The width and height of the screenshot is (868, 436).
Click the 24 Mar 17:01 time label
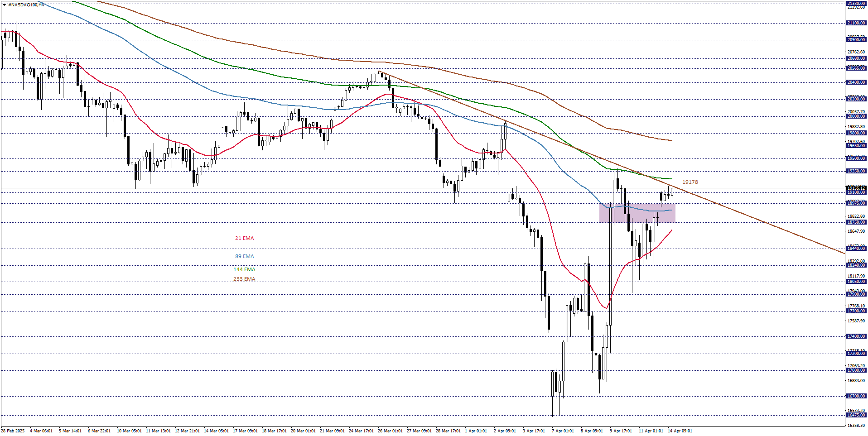coord(361,431)
